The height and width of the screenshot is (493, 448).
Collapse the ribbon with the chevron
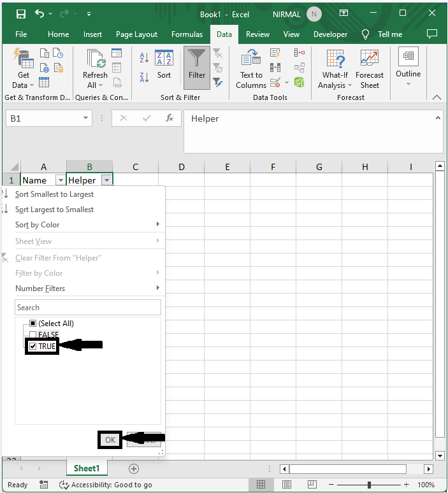(x=437, y=97)
